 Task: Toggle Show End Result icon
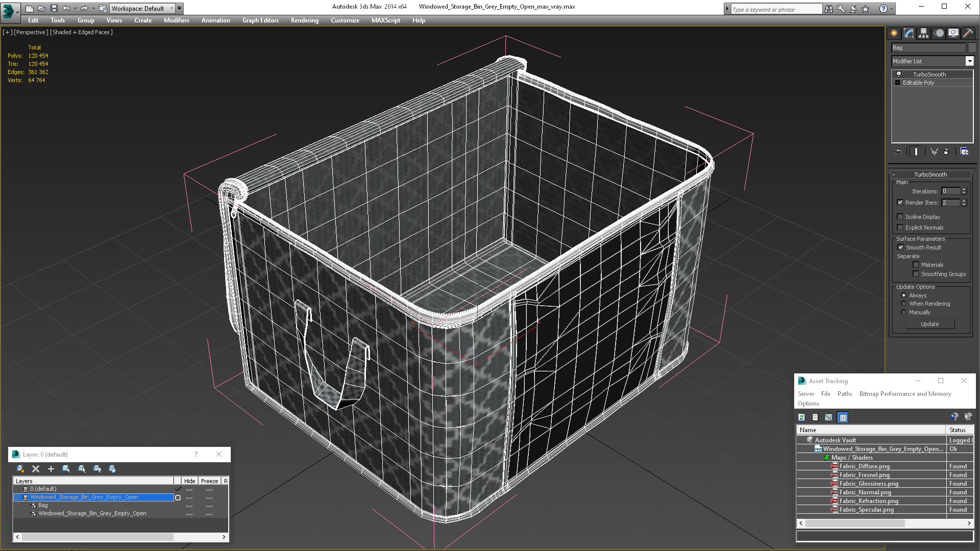[x=916, y=152]
